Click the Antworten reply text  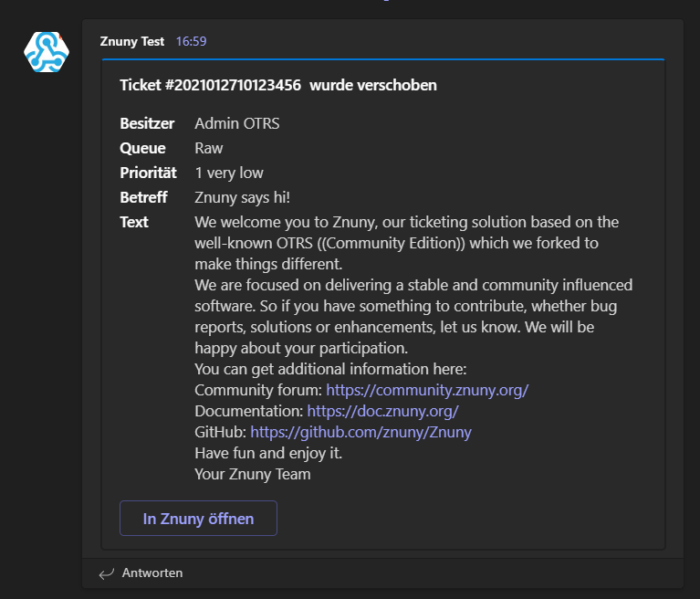point(152,573)
